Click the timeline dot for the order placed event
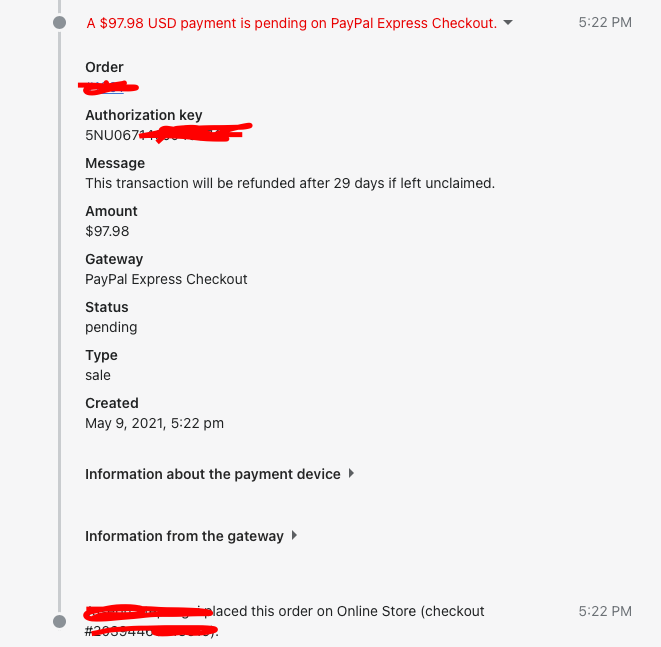Image resolution: width=661 pixels, height=647 pixels. pyautogui.click(x=60, y=621)
